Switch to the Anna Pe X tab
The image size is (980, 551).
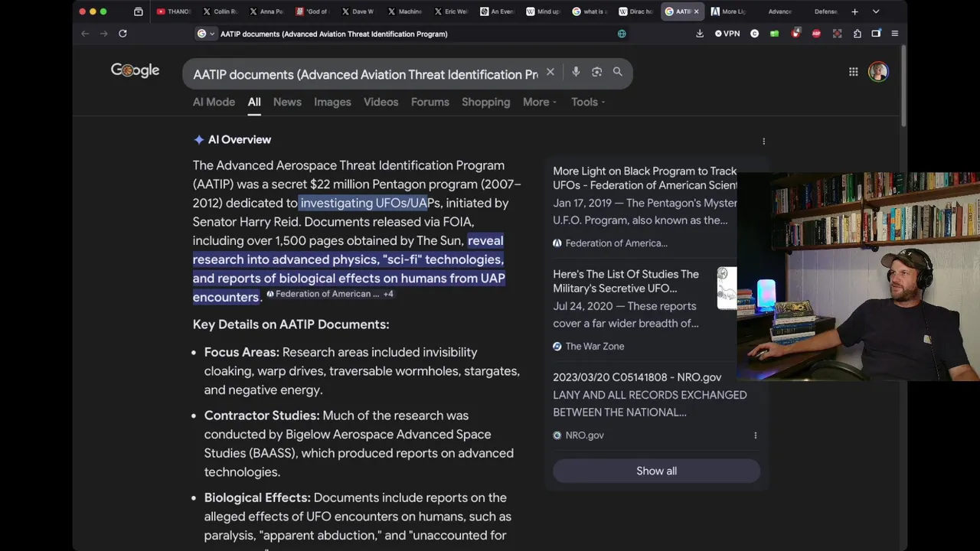click(x=266, y=11)
